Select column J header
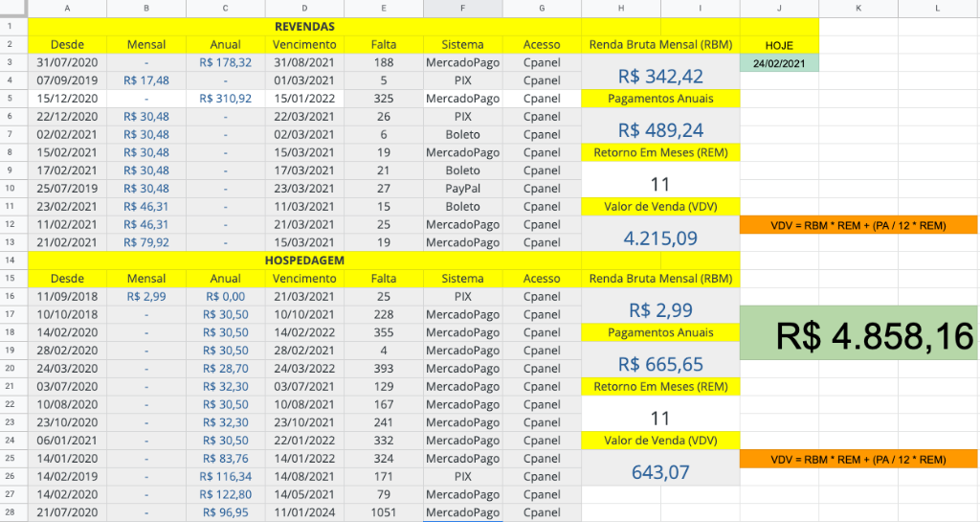980x522 pixels. pyautogui.click(x=779, y=8)
